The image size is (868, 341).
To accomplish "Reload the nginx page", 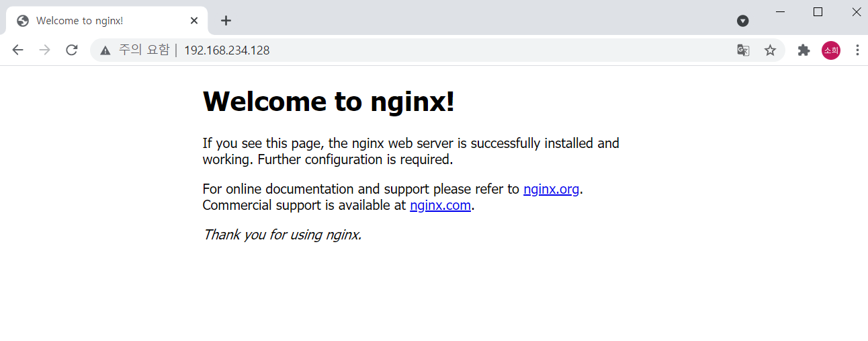I will coord(72,50).
